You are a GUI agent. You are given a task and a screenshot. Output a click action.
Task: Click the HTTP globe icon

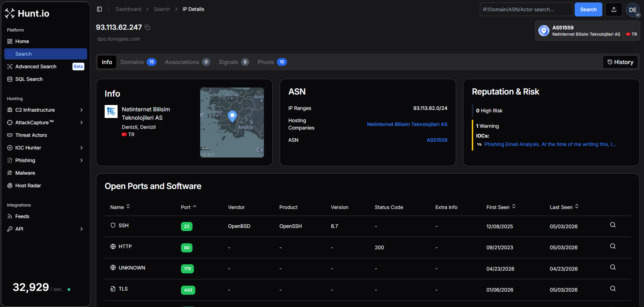tap(113, 246)
